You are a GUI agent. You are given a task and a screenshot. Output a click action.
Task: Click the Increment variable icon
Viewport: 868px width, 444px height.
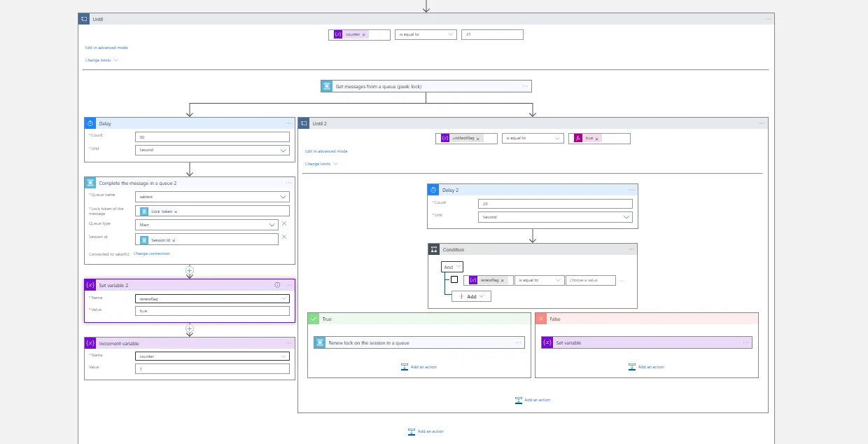(x=90, y=343)
